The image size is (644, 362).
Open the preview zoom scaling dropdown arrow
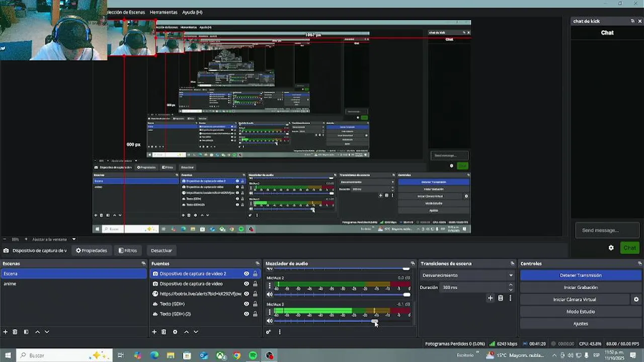[x=74, y=239]
